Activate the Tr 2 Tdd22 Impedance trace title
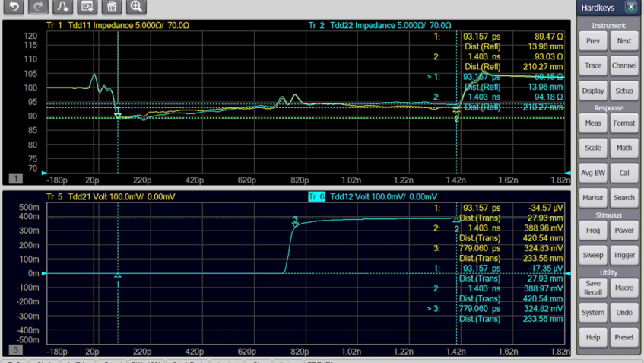This screenshot has width=644, height=363. [x=379, y=25]
